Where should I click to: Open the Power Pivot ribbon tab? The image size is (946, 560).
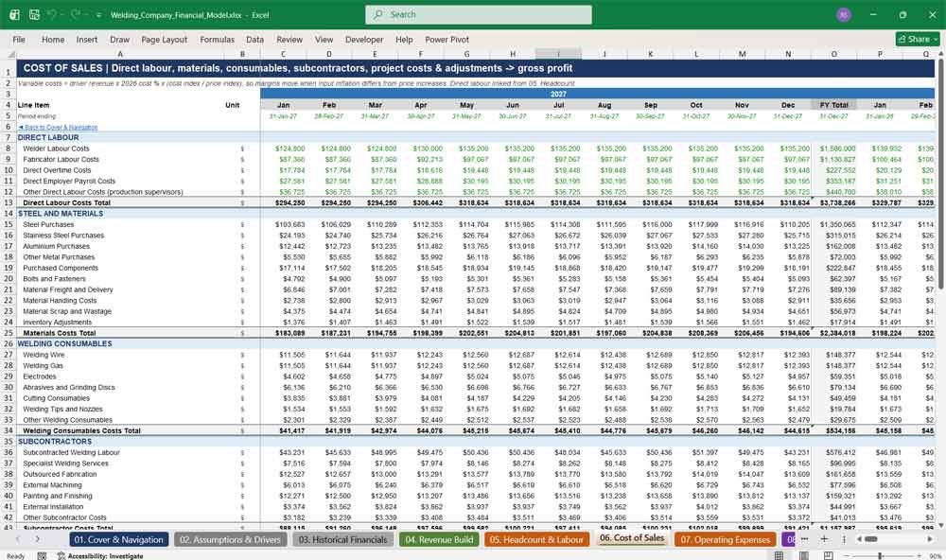447,39
